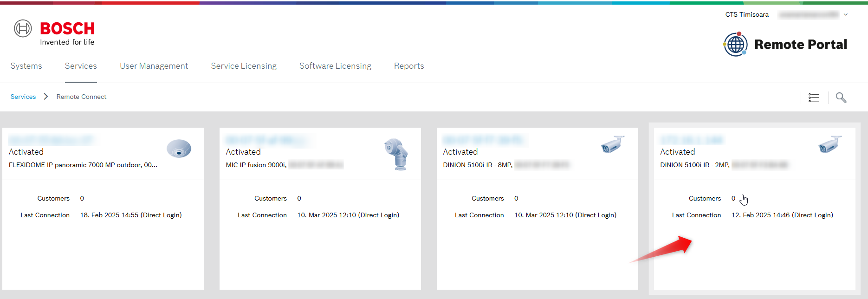Click Customers label on the MIC IP fusion card
Image resolution: width=868 pixels, height=299 pixels.
tap(271, 198)
